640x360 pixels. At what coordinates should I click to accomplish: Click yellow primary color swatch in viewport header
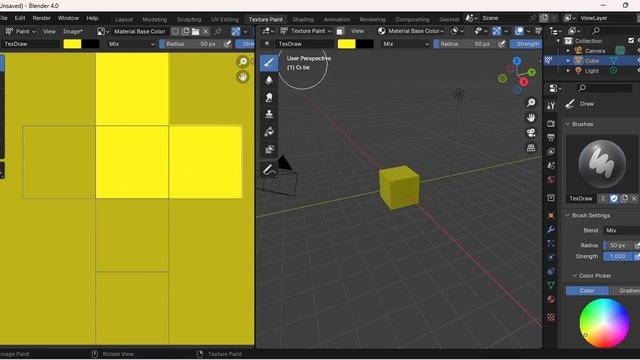coord(347,44)
